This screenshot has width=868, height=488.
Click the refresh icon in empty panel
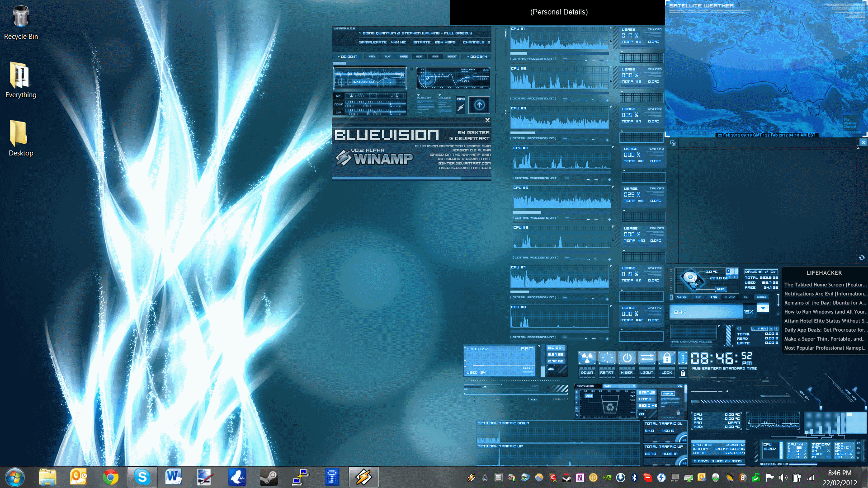click(x=862, y=258)
